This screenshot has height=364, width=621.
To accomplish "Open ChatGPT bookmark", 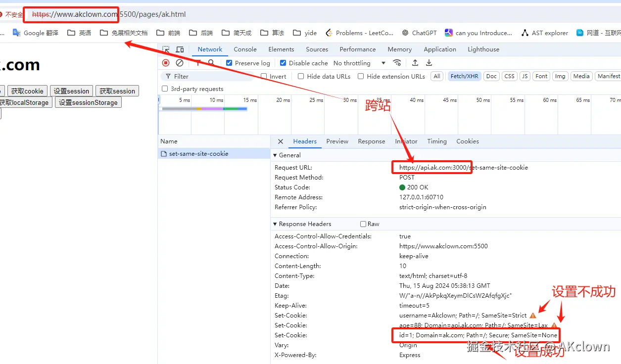I will click(420, 33).
